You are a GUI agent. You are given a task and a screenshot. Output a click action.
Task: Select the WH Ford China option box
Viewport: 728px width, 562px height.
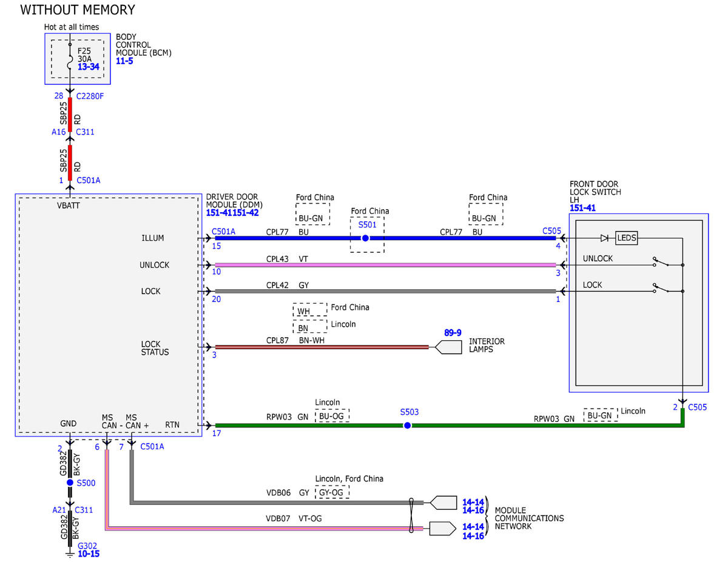click(309, 310)
